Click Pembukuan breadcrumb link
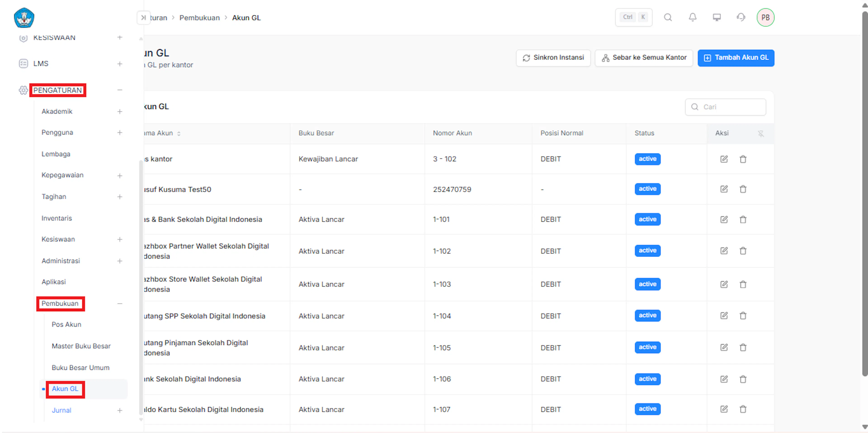 (x=199, y=18)
